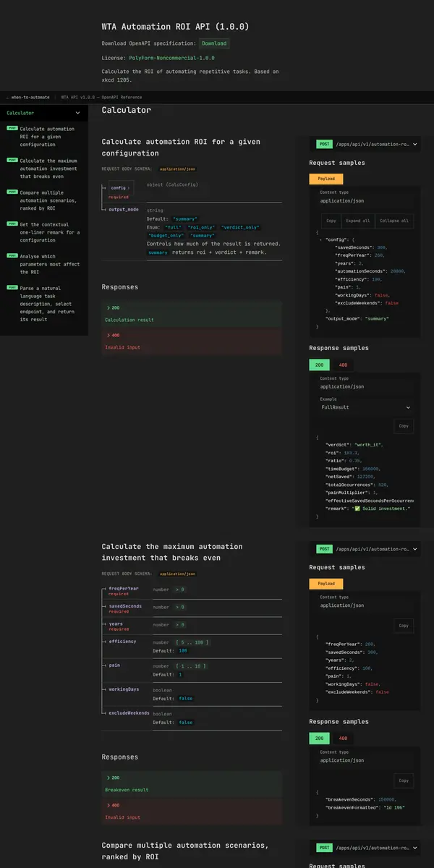434x868 pixels.
Task: Select the 400 tab above FullResult sample
Action: coord(344,365)
